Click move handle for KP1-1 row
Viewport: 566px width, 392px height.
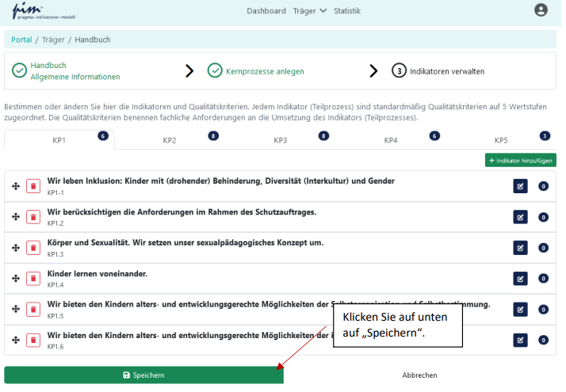pos(15,185)
